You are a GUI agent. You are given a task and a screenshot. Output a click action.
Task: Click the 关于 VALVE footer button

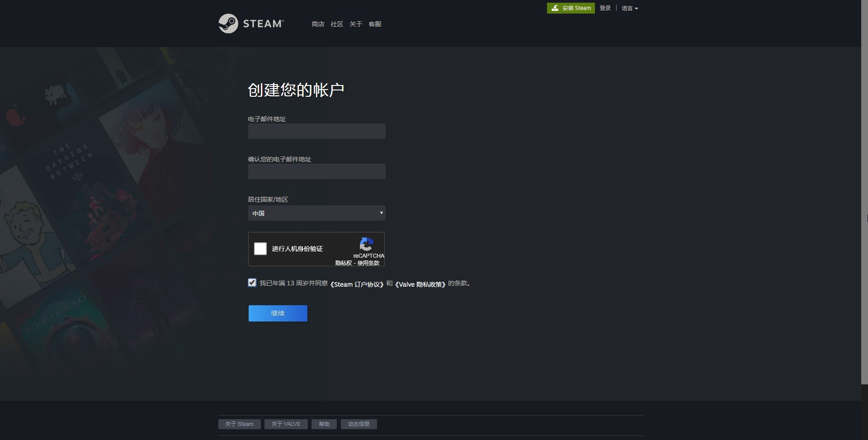[x=286, y=424]
